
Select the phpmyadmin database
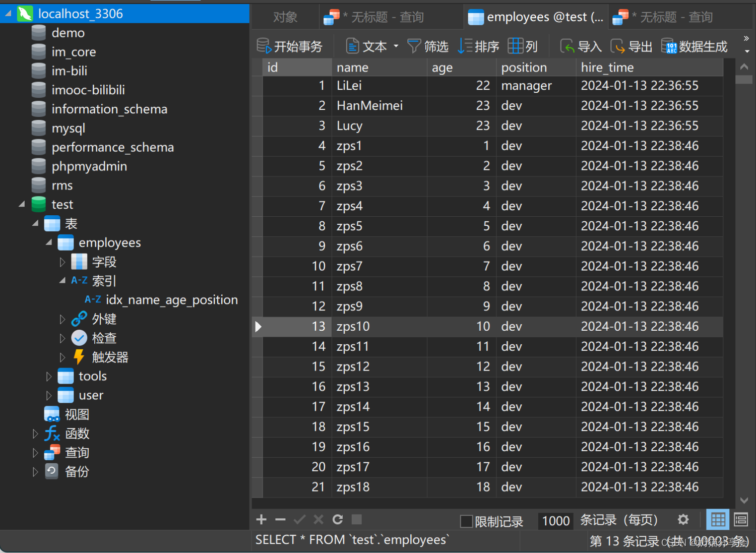[x=89, y=166]
